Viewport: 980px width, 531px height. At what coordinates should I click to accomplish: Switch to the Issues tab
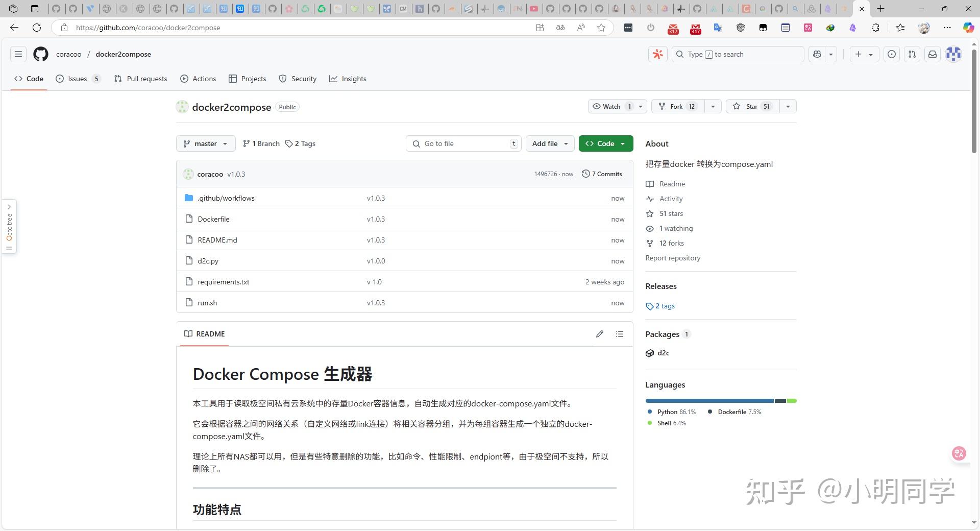click(78, 79)
